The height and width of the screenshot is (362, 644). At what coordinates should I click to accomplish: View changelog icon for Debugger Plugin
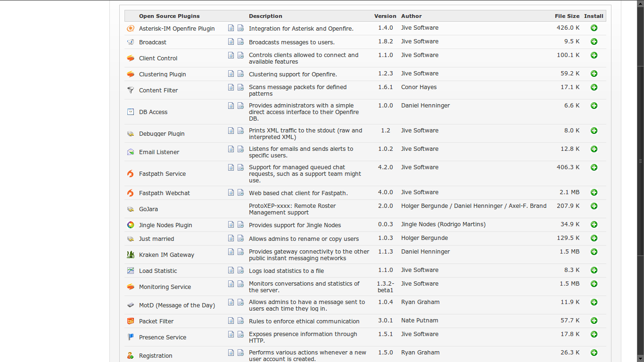point(240,131)
